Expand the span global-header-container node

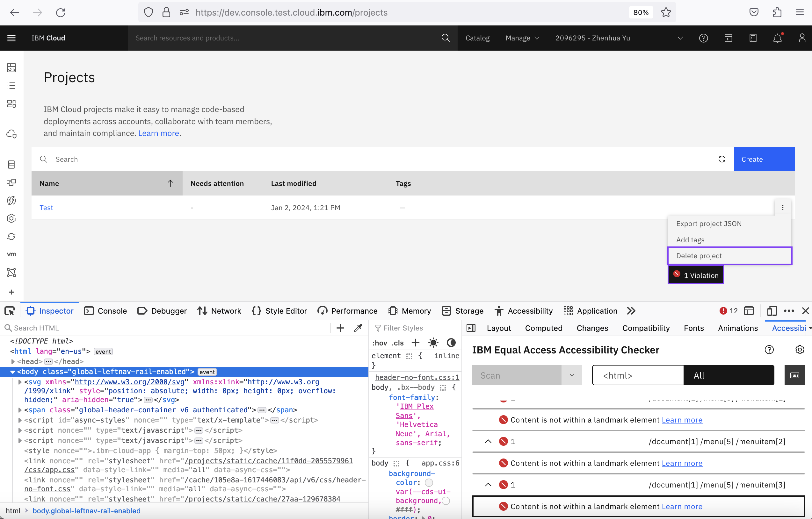[x=19, y=410]
